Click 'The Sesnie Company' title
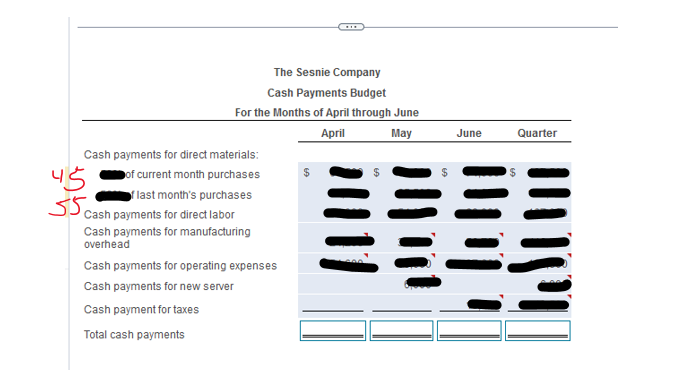The image size is (690, 370). pos(327,72)
